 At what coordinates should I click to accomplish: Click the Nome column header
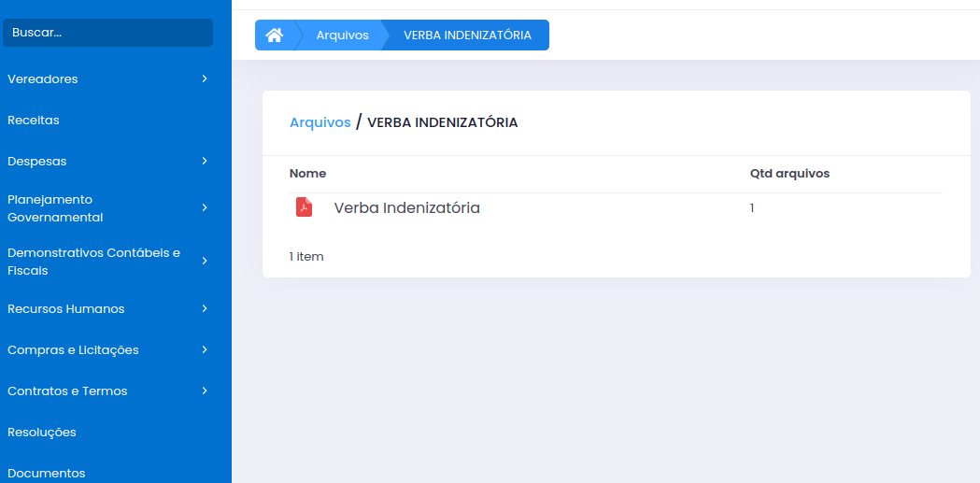[x=307, y=174]
